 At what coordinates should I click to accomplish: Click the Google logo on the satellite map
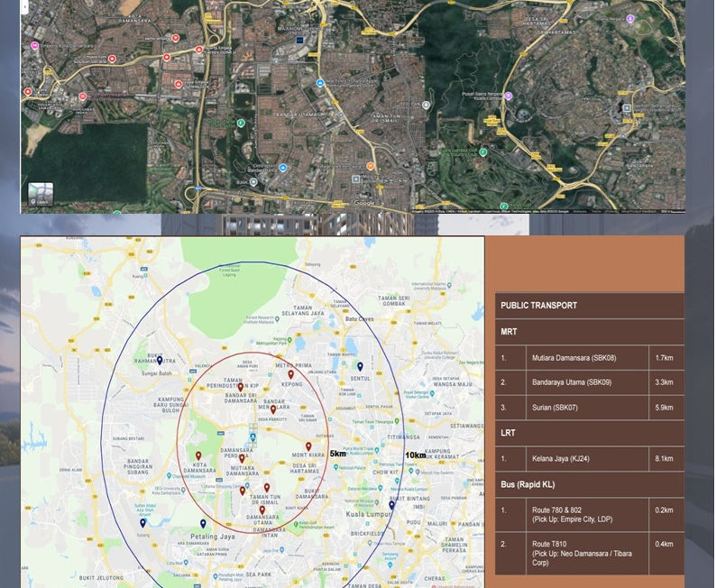coord(364,203)
